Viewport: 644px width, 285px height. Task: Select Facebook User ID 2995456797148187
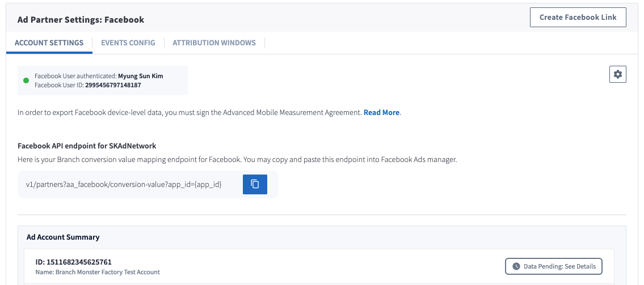[113, 86]
